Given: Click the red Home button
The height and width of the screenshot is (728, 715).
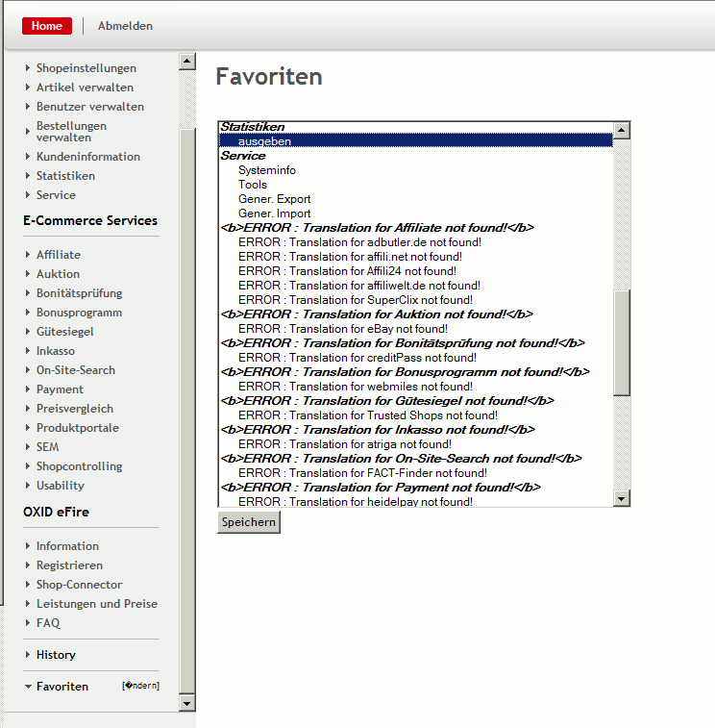Looking at the screenshot, I should (x=46, y=26).
